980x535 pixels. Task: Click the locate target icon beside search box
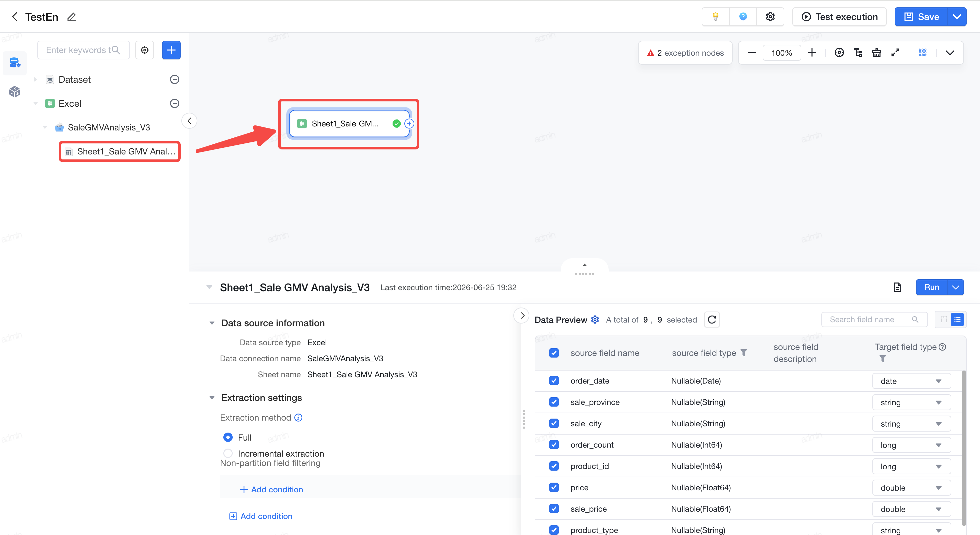pos(145,50)
